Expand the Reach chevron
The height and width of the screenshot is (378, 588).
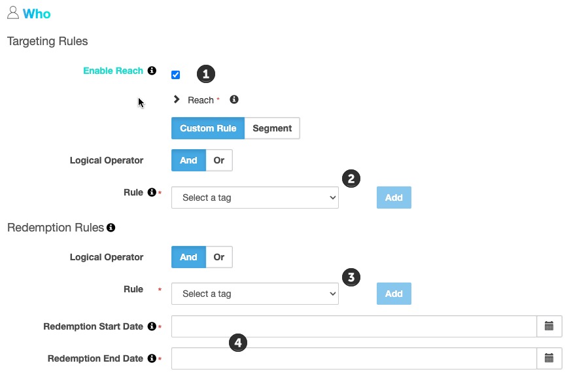[176, 99]
